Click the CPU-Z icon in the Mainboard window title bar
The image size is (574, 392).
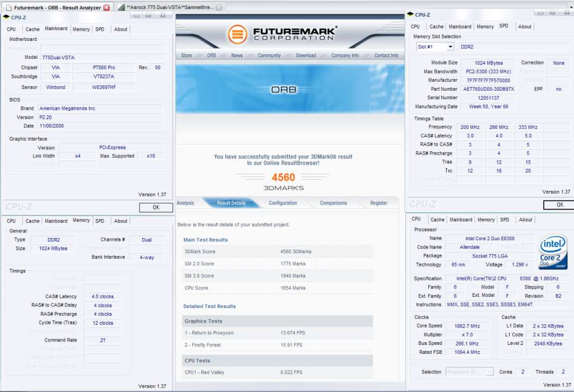coord(6,17)
